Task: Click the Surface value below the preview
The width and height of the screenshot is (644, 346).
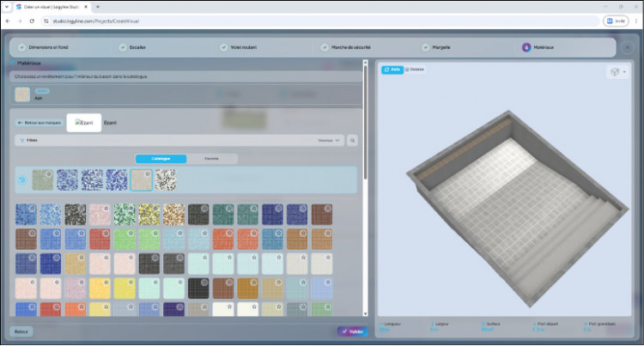Action: (x=487, y=330)
